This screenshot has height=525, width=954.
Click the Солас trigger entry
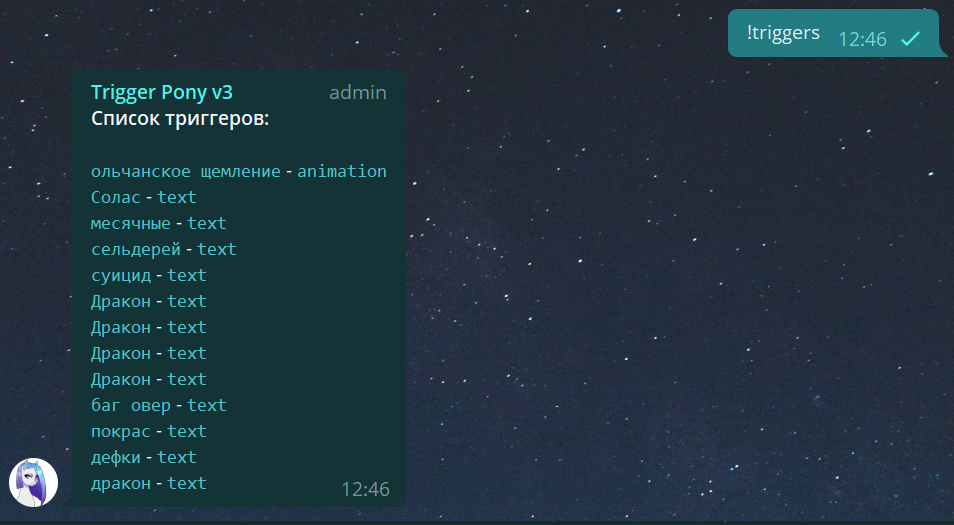[116, 198]
